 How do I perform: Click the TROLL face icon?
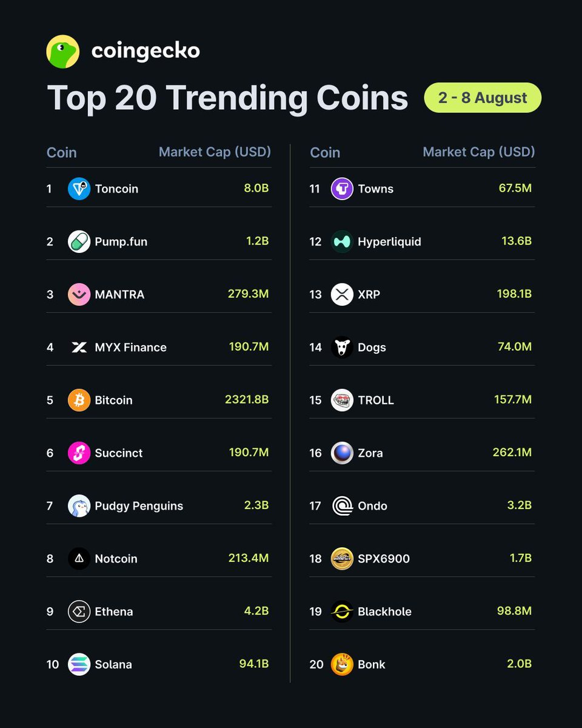click(x=342, y=400)
